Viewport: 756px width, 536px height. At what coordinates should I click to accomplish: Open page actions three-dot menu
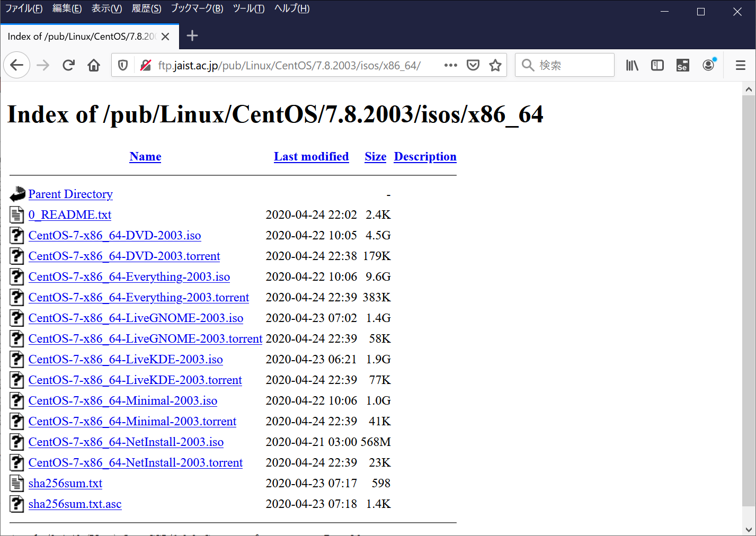click(x=451, y=65)
